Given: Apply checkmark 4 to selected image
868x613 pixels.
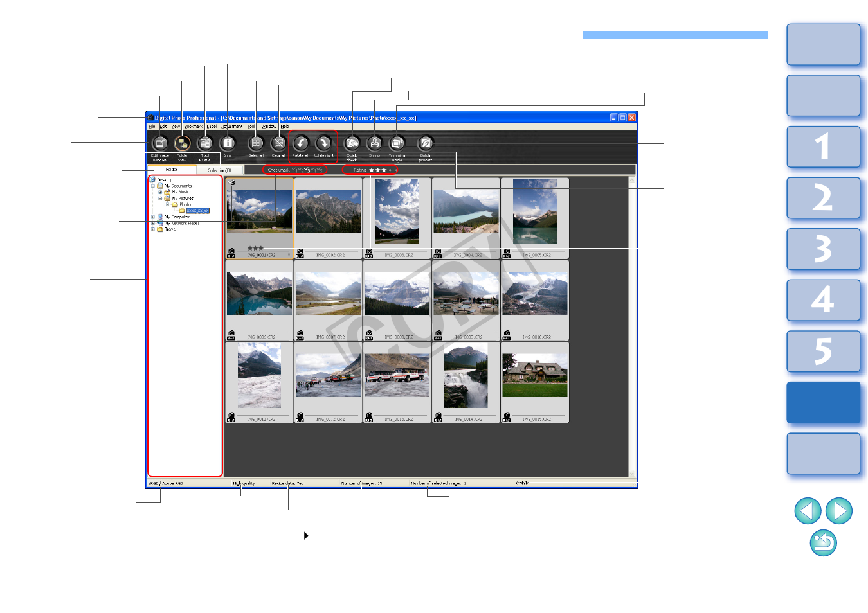Looking at the screenshot, I should coord(313,170).
